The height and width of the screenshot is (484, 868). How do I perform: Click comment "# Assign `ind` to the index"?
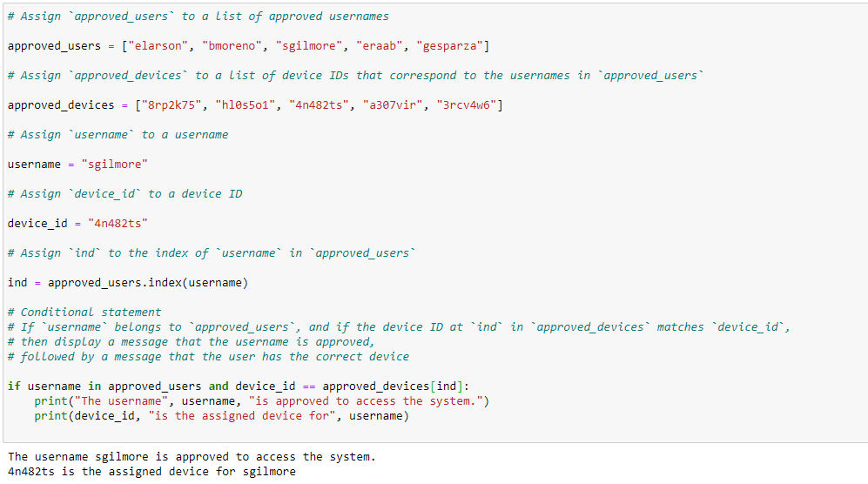[x=212, y=253]
